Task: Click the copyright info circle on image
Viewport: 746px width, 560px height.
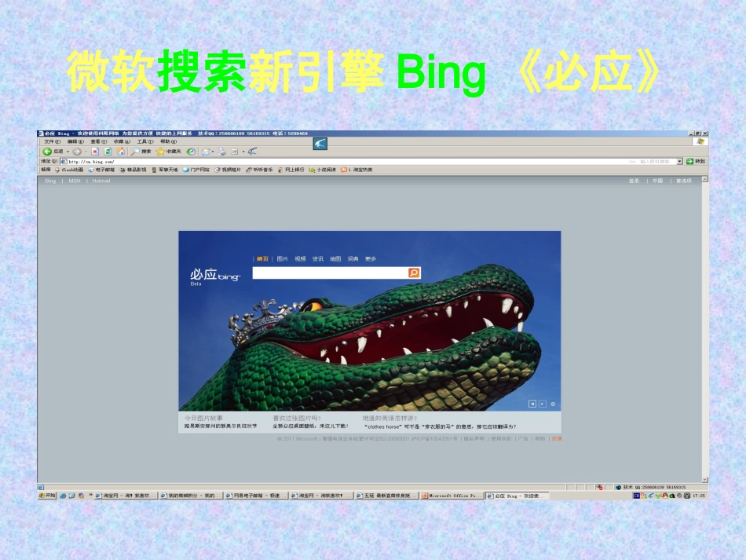Action: pos(553,404)
